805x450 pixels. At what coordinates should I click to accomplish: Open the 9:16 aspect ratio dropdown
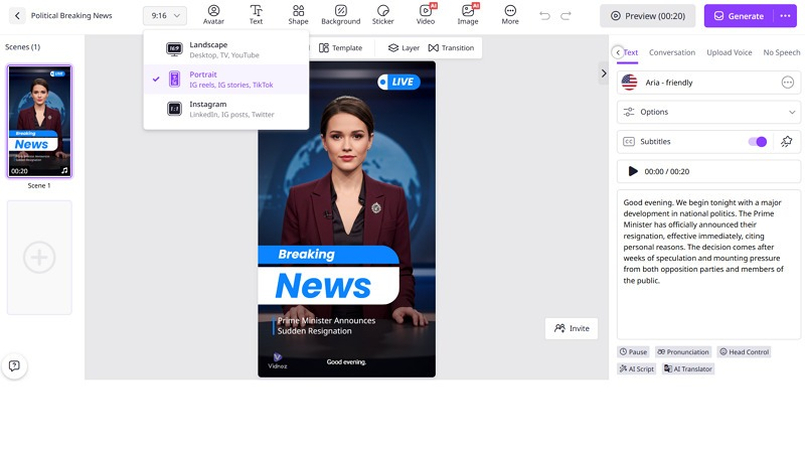click(165, 16)
